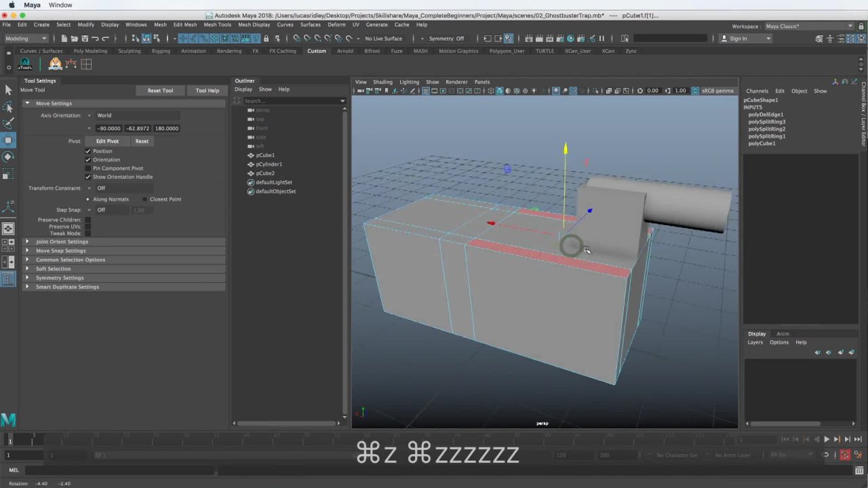868x488 pixels.
Task: Select the Closest Point radio button
Action: pos(144,199)
